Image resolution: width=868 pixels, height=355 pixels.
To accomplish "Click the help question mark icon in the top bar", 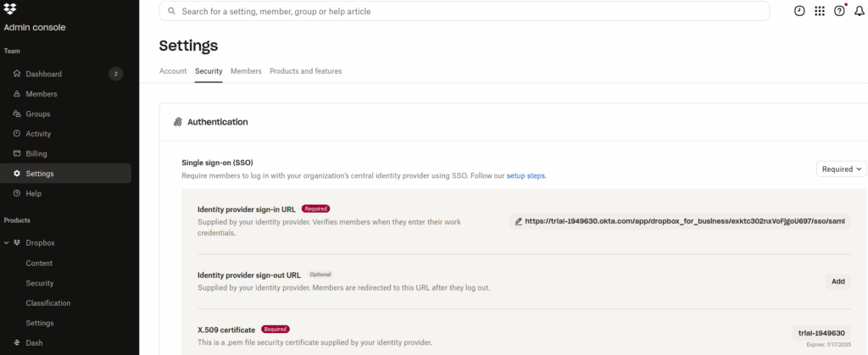I will click(x=839, y=11).
